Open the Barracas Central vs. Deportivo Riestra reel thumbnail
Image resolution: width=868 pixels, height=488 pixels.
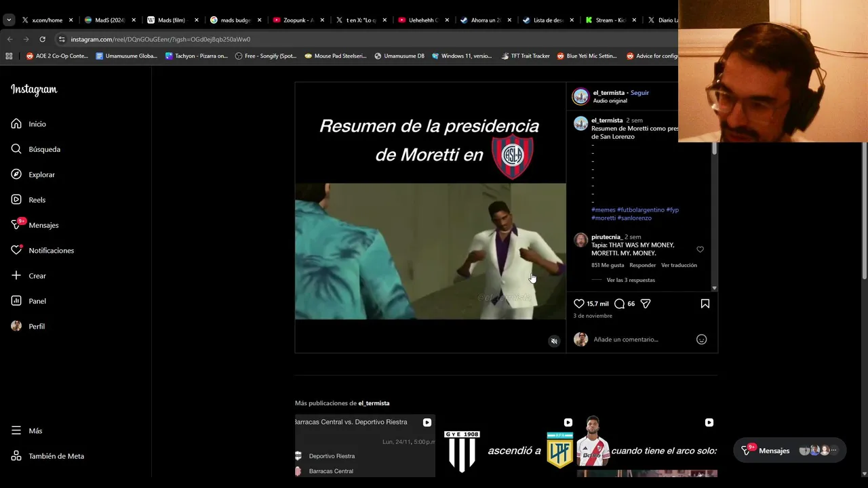(x=365, y=446)
